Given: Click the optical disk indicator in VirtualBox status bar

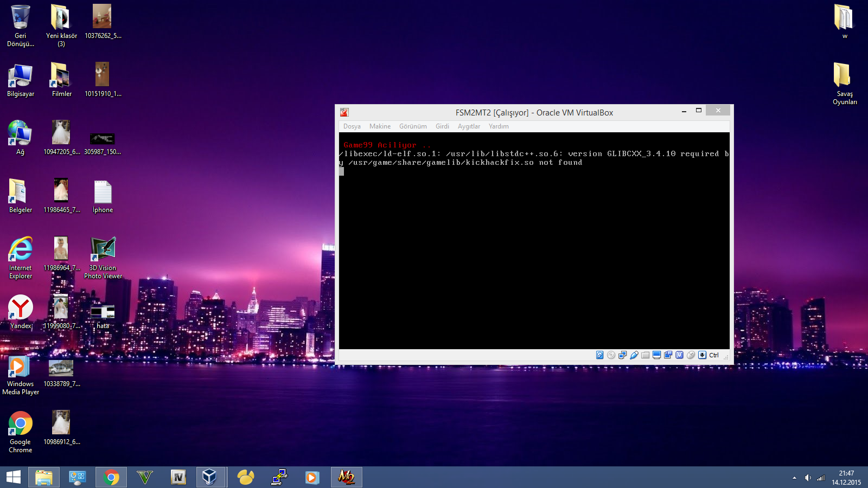Looking at the screenshot, I should pyautogui.click(x=611, y=355).
